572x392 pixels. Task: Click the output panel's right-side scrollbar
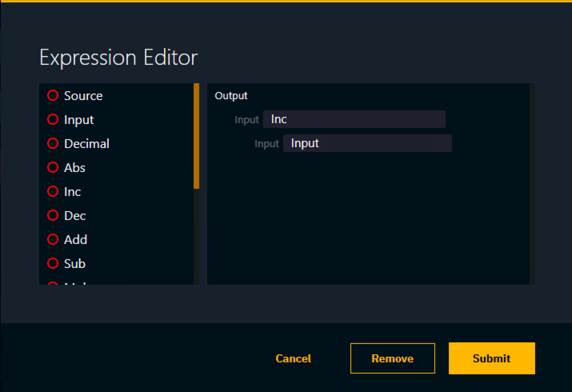(x=533, y=183)
